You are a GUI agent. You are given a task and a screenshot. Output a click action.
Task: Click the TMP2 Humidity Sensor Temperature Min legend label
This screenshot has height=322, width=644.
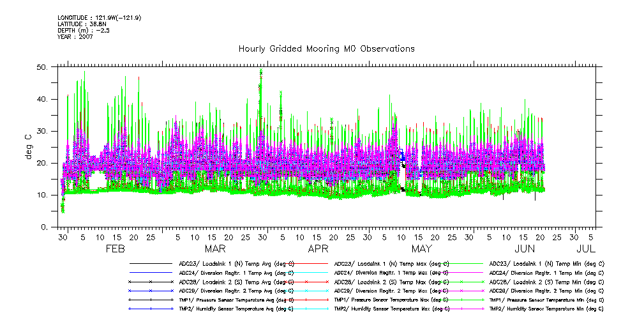pos(546,309)
